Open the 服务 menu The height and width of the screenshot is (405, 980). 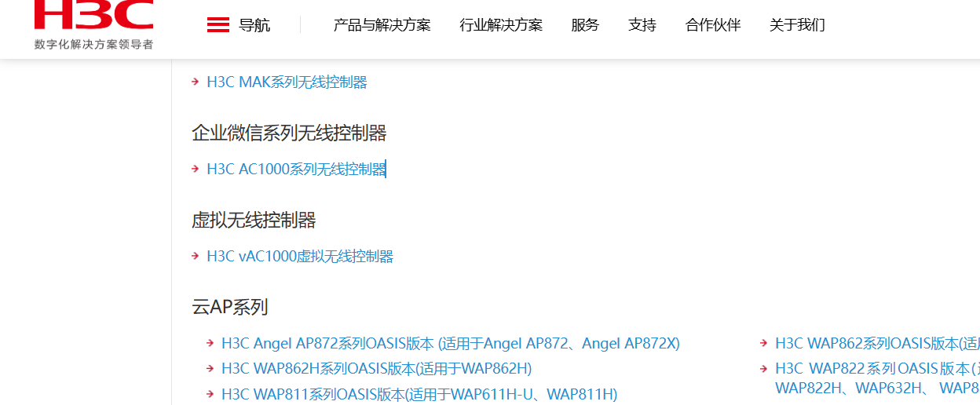pos(585,25)
